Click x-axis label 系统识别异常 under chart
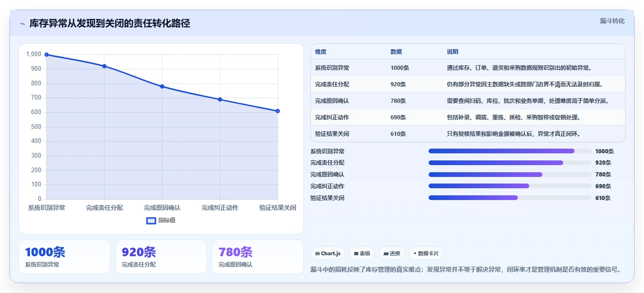This screenshot has width=644, height=293. click(x=46, y=208)
